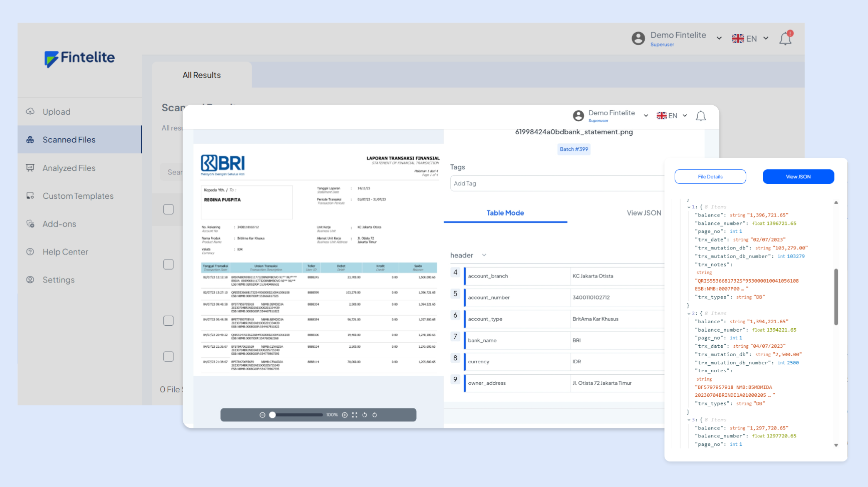Click the fullscreen expand icon in viewer toolbar
868x487 pixels.
(355, 415)
